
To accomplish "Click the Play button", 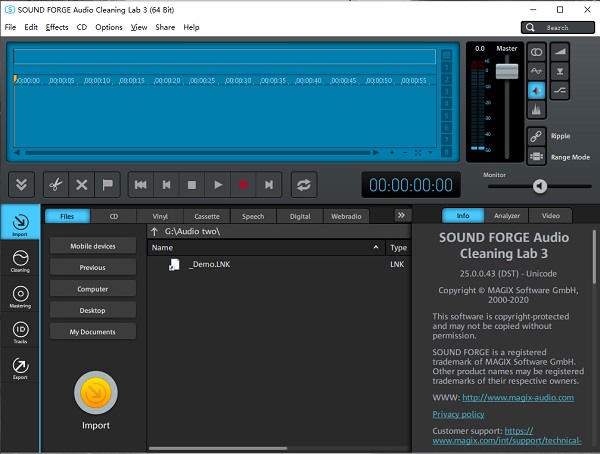I will [x=218, y=185].
